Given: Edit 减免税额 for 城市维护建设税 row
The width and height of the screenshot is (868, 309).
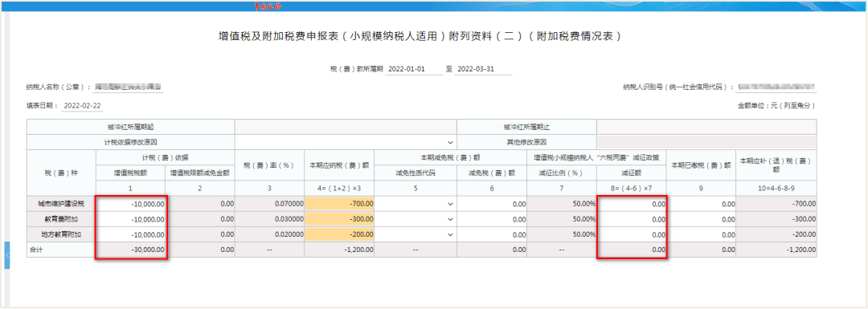Looking at the screenshot, I should 492,204.
